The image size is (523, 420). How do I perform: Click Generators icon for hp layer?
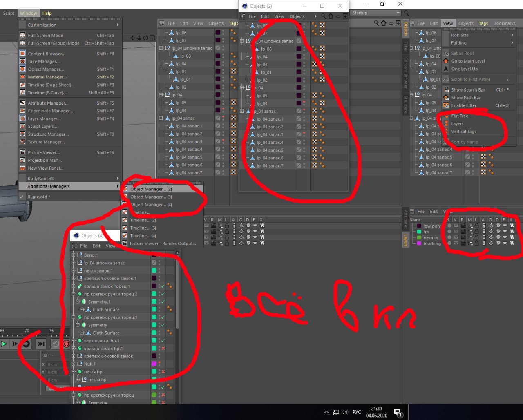point(492,231)
